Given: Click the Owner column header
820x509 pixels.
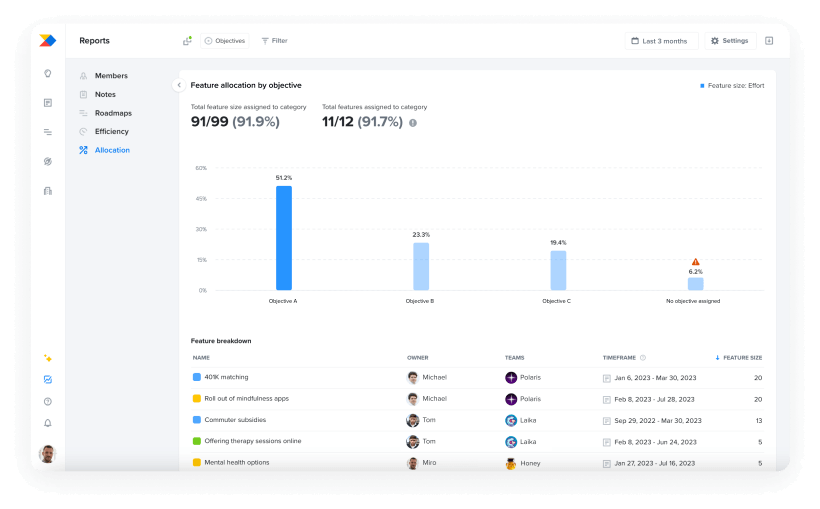Looking at the screenshot, I should [417, 358].
